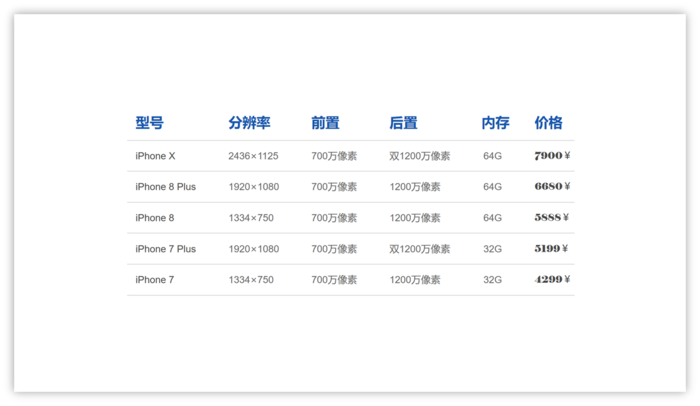This screenshot has height=406, width=700.
Task: Click the 前置 column header
Action: (x=325, y=123)
